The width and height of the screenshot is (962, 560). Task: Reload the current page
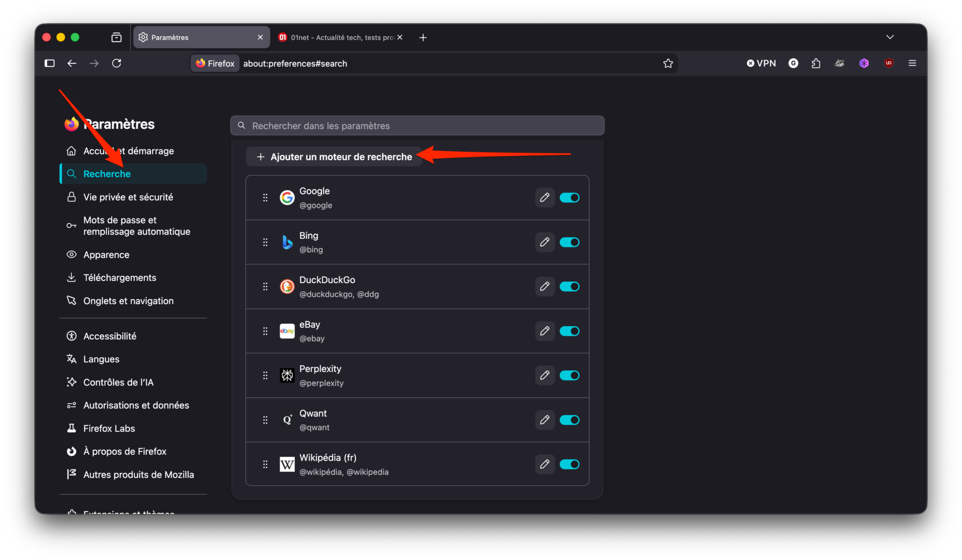pos(117,63)
